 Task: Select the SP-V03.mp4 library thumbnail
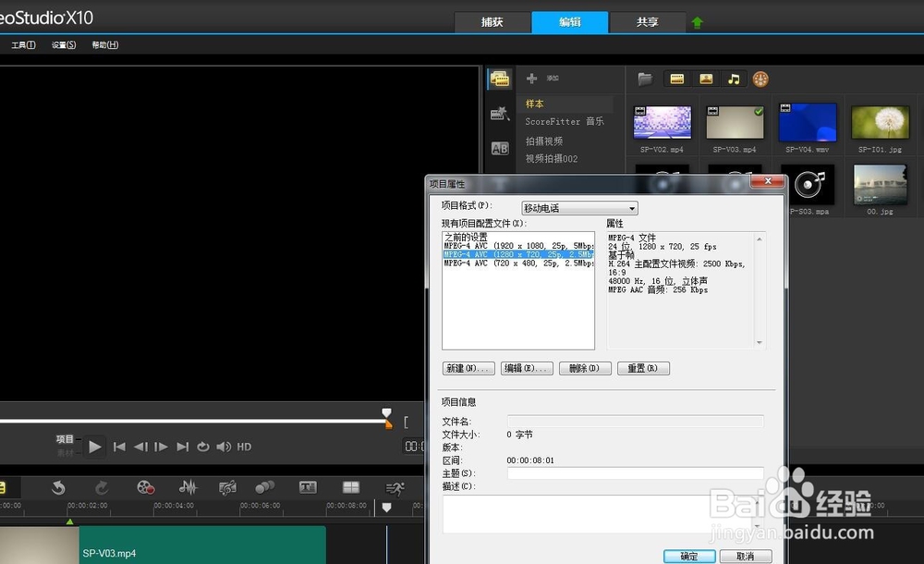pos(735,123)
